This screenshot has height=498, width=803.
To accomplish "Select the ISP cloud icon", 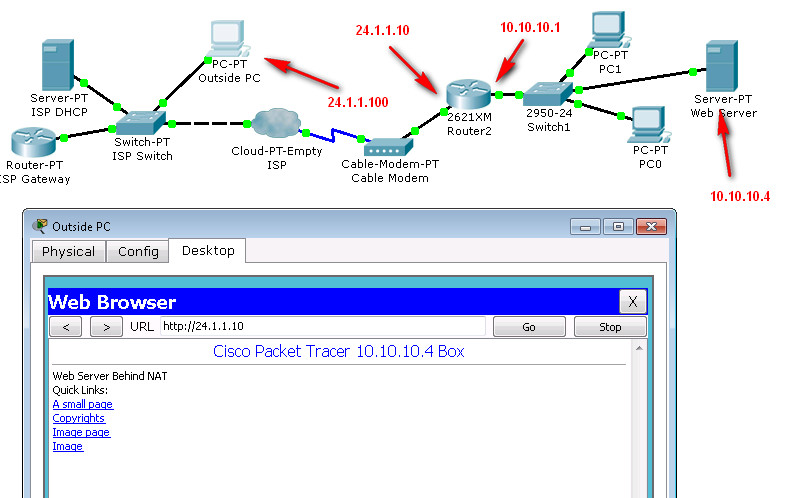I will [x=276, y=123].
